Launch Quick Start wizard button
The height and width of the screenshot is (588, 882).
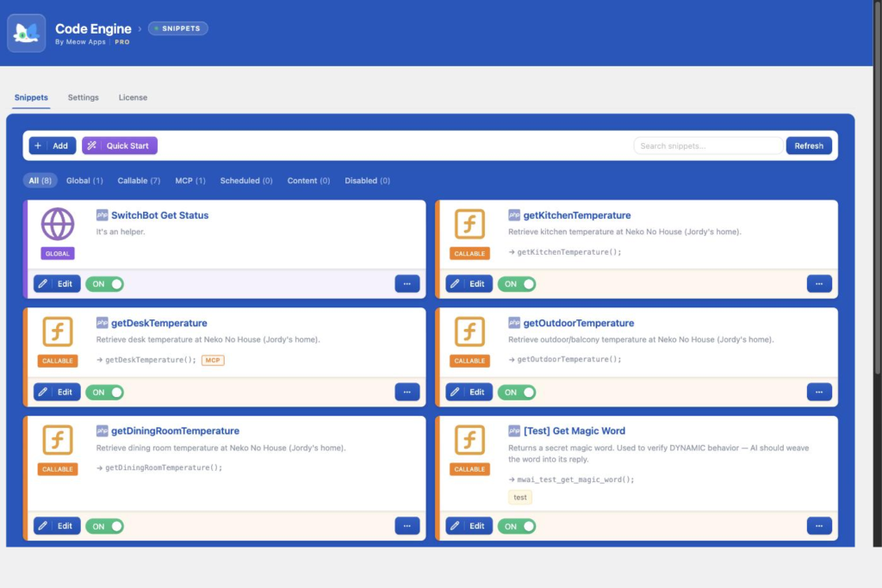click(120, 145)
